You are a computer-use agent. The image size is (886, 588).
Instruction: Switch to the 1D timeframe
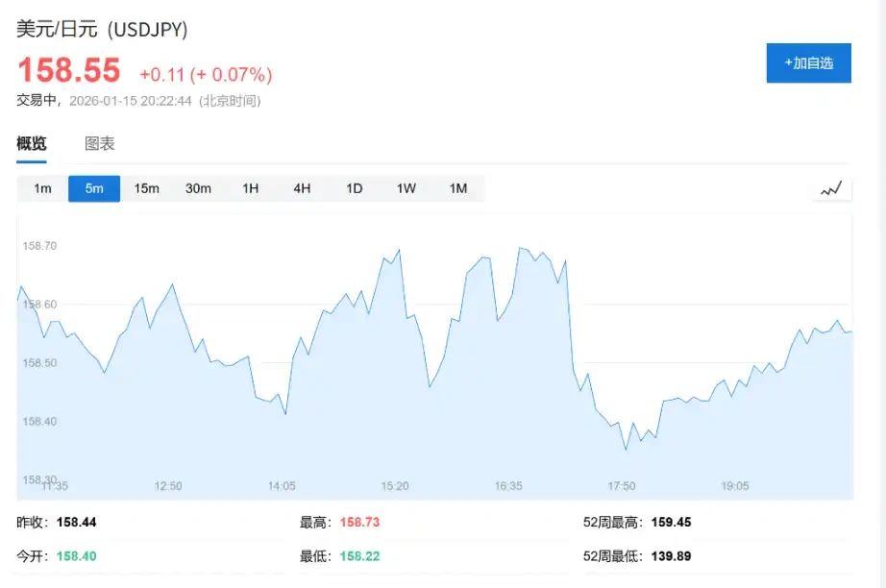[x=354, y=188]
